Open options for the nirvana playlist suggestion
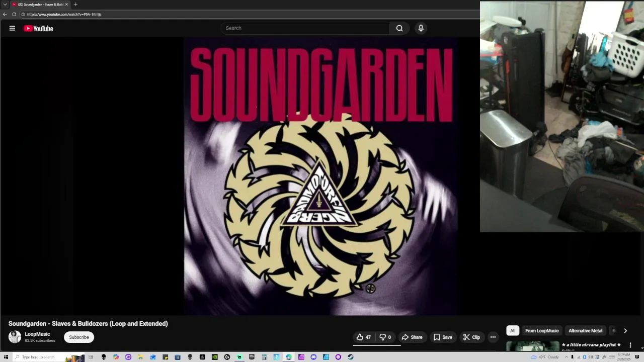Image resolution: width=644 pixels, height=362 pixels. tap(630, 345)
